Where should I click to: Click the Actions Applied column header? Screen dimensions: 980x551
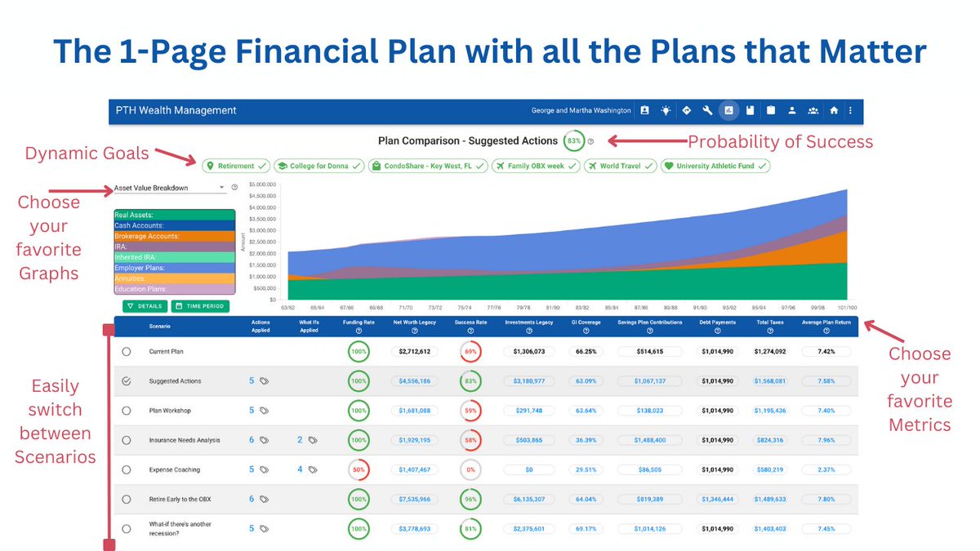pyautogui.click(x=261, y=327)
